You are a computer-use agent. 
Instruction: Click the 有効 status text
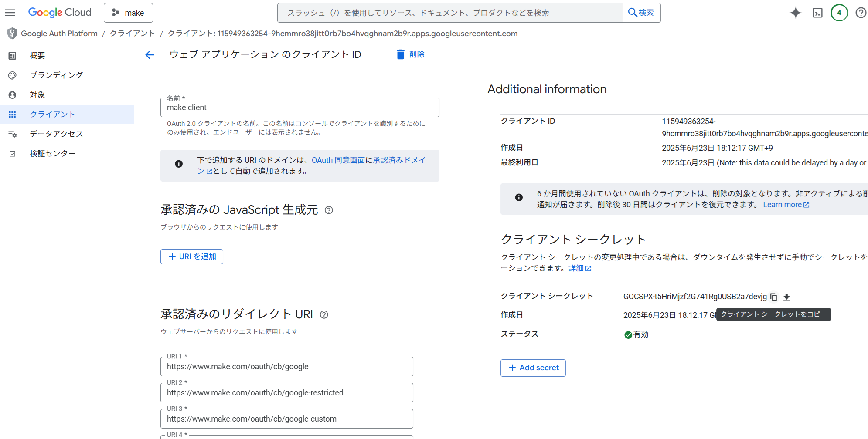(641, 334)
